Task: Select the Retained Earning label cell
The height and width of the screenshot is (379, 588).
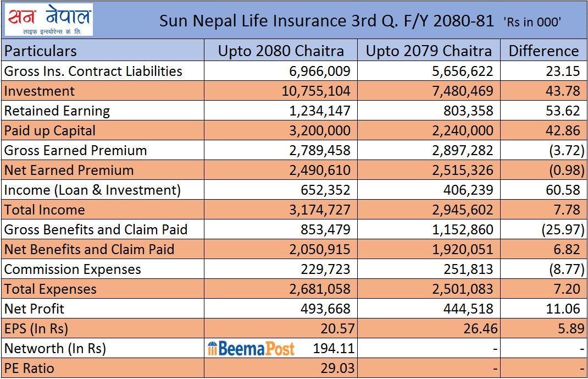Action: 57,111
